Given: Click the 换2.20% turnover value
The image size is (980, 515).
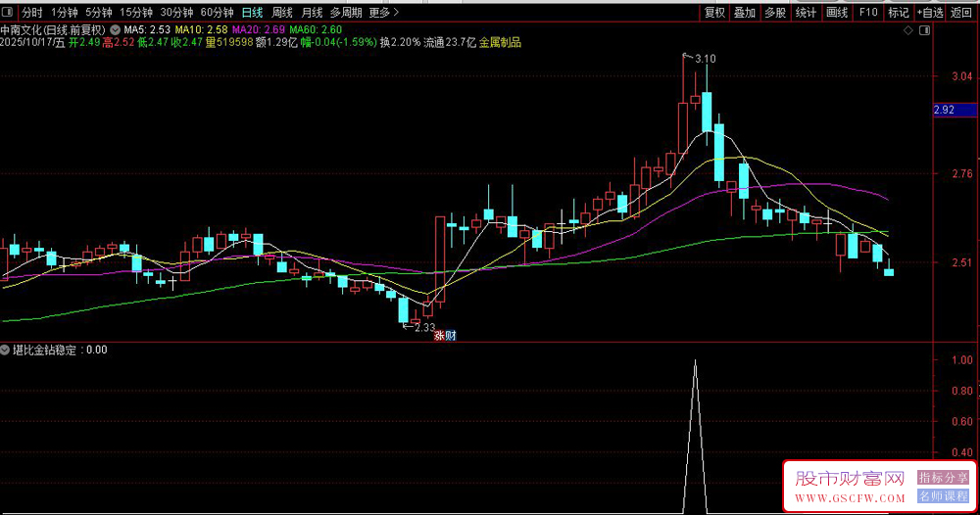Looking at the screenshot, I should (x=400, y=42).
